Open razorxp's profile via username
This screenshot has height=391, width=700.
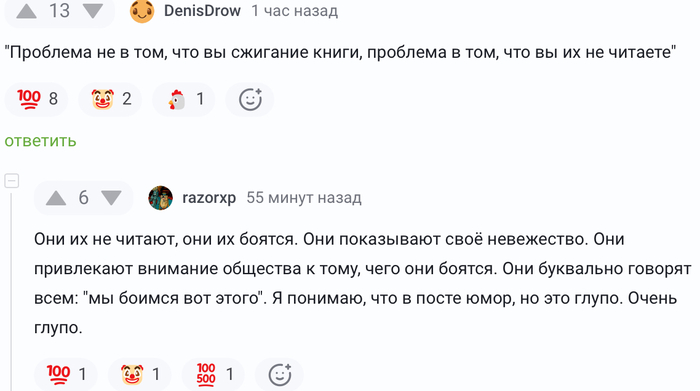click(209, 198)
